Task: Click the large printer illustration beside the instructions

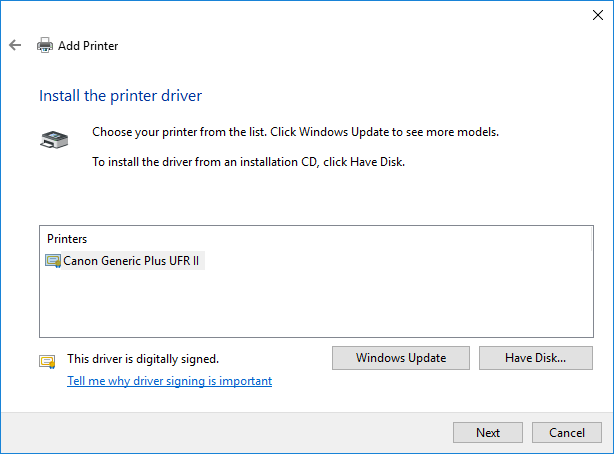Action: (x=54, y=139)
